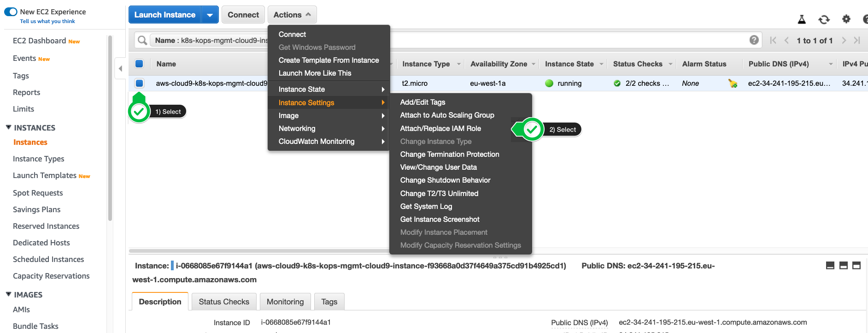The image size is (868, 333).
Task: Minimize the details pane layout icon
Action: point(830,266)
